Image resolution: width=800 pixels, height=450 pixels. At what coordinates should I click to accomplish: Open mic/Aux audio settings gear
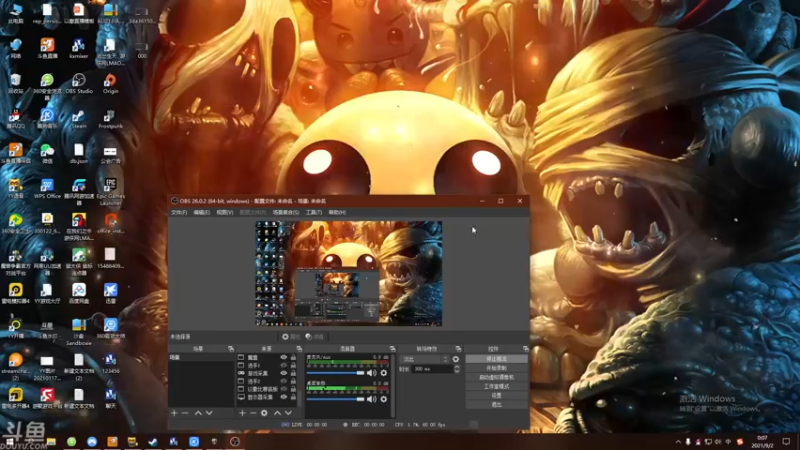(x=384, y=373)
